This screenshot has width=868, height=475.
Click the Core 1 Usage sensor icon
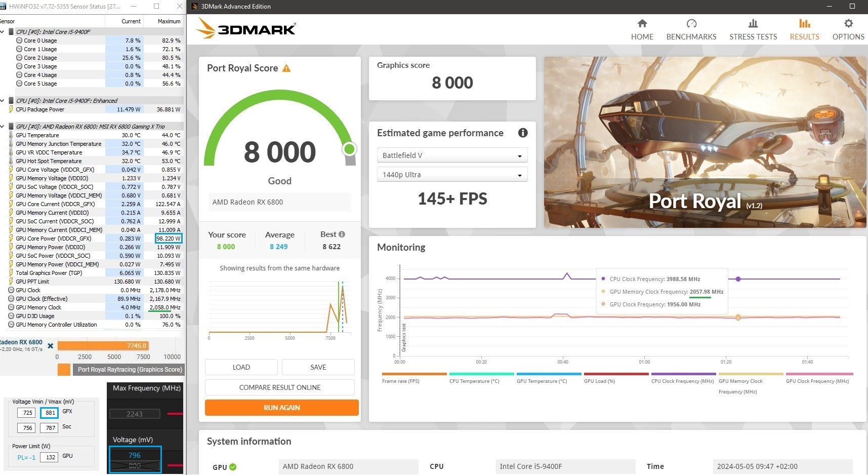(x=19, y=49)
